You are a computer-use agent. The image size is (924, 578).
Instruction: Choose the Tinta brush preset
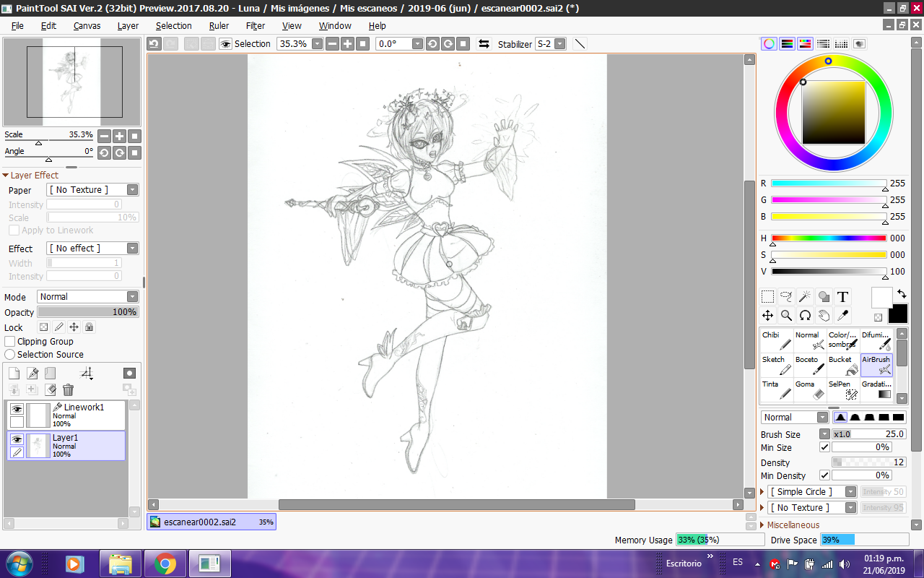[x=777, y=390]
